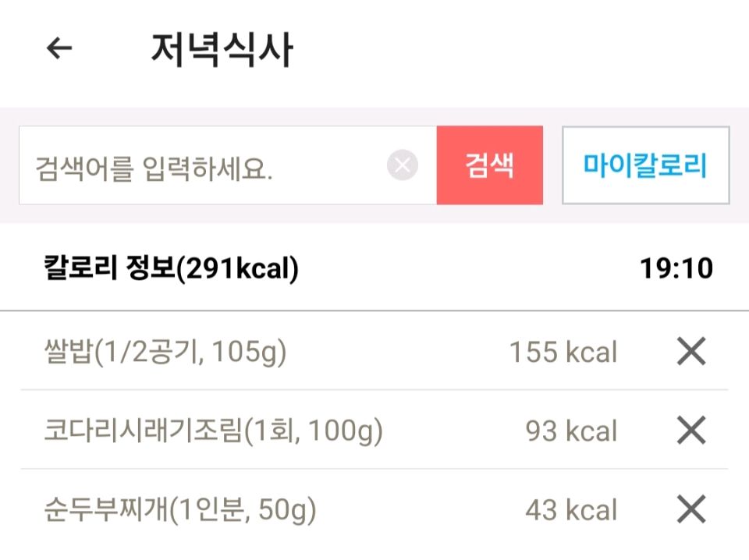Tap the 155 kcal value
Image resolution: width=749 pixels, height=560 pixels.
pyautogui.click(x=563, y=353)
